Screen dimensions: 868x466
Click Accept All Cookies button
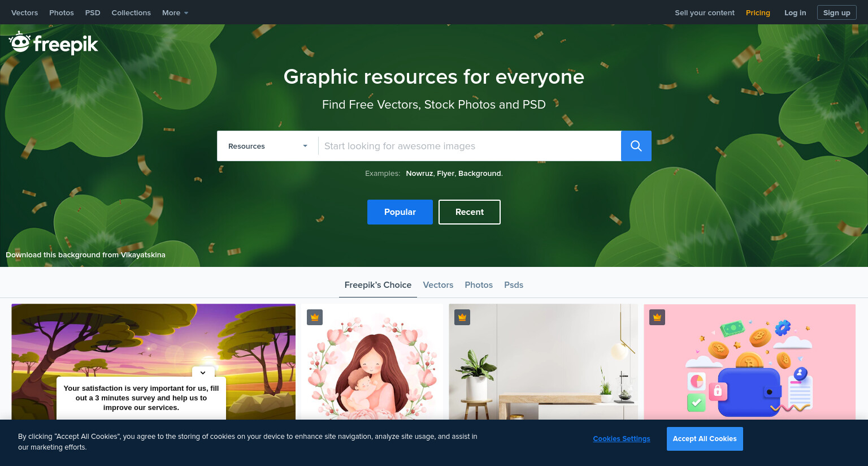click(705, 439)
